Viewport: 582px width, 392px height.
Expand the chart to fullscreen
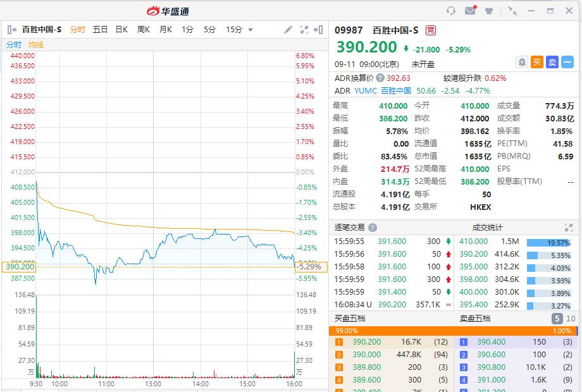coord(304,30)
